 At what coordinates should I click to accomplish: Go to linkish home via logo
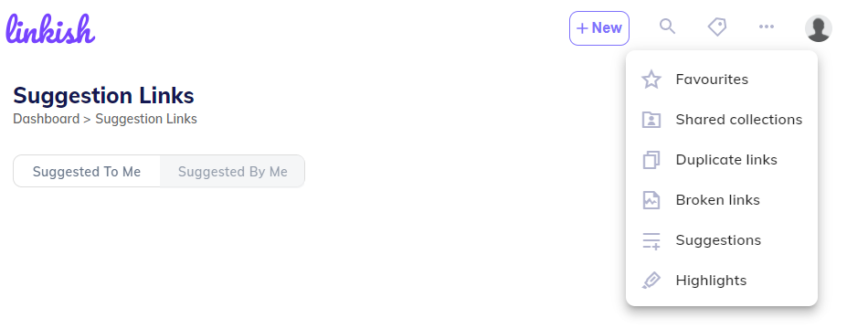pyautogui.click(x=50, y=29)
